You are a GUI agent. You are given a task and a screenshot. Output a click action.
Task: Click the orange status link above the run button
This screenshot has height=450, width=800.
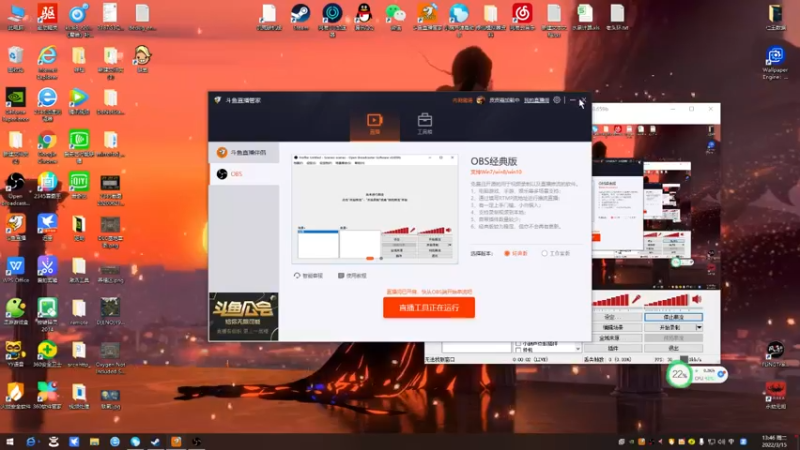pyautogui.click(x=429, y=292)
